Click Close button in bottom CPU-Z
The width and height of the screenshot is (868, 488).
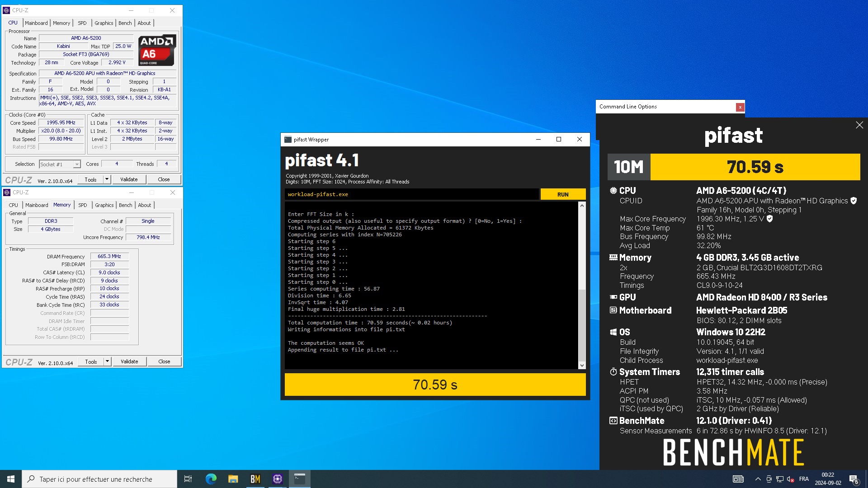(164, 361)
